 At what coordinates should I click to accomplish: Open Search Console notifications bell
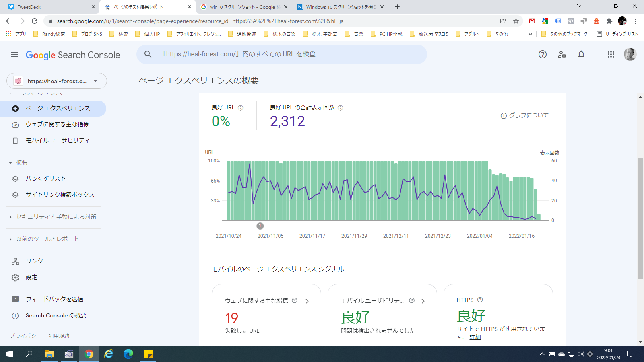[x=581, y=54]
